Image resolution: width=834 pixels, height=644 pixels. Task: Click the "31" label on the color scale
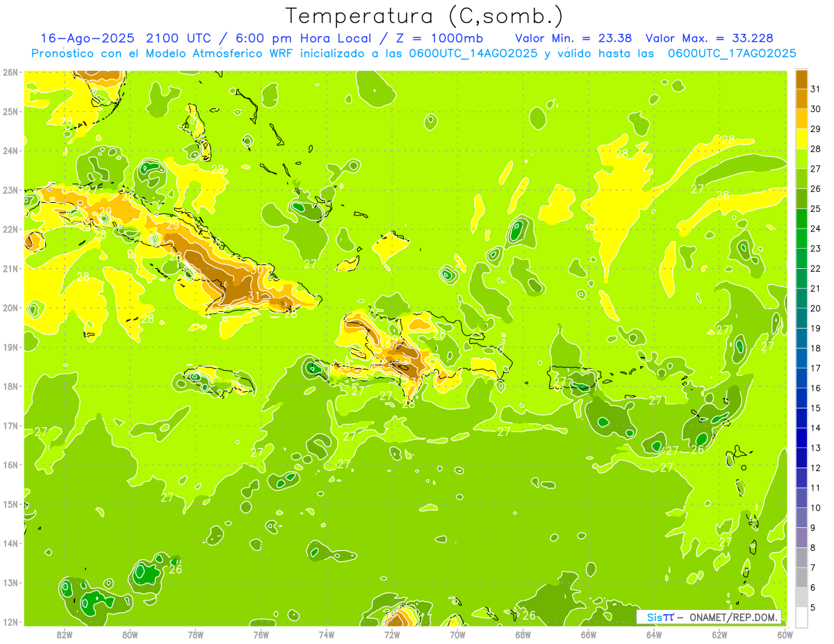[x=815, y=88]
